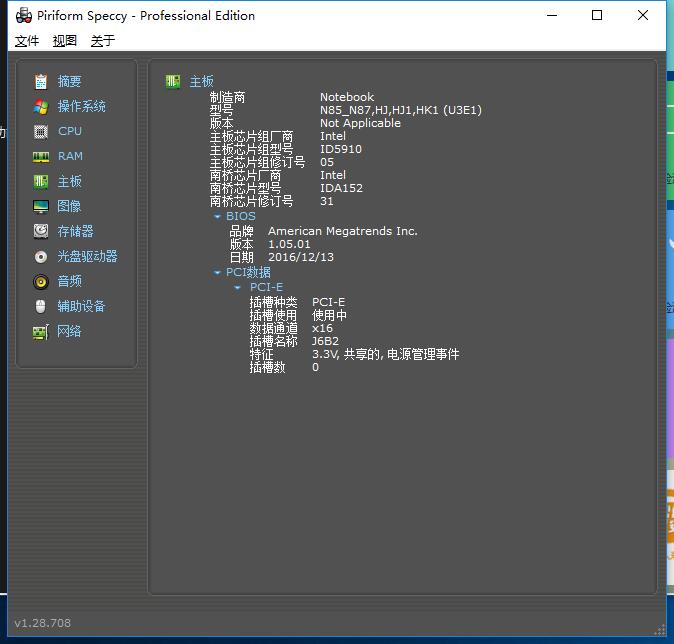Click the 主板 header icon in content panel
Image resolution: width=674 pixels, height=644 pixels.
(173, 81)
